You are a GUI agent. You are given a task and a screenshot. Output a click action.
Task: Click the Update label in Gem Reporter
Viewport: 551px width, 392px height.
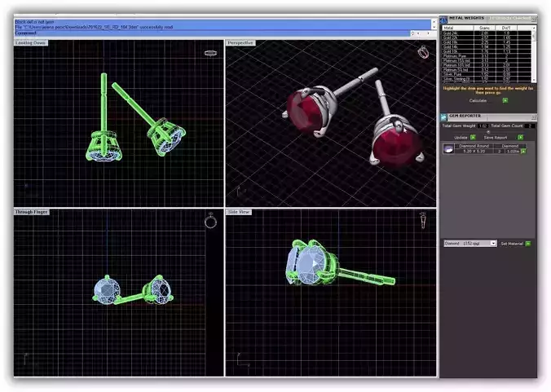pyautogui.click(x=461, y=138)
